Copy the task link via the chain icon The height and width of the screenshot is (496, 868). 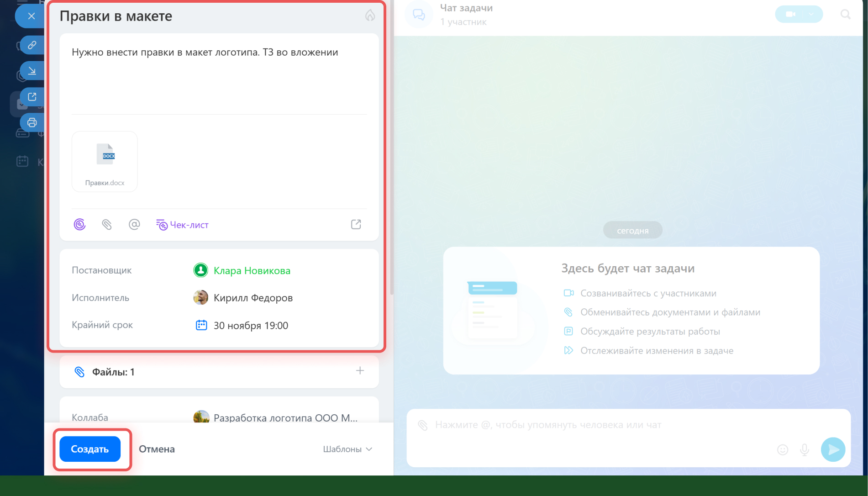32,45
